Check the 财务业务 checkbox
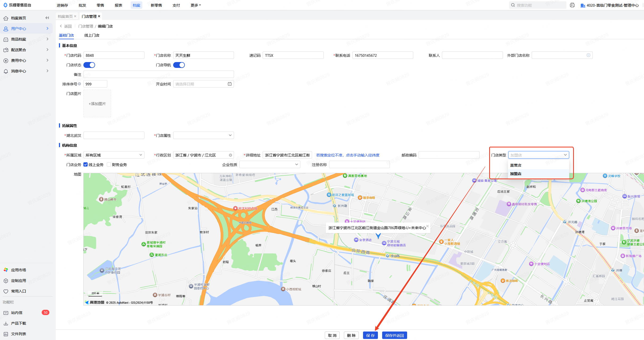The height and width of the screenshot is (340, 644). (x=109, y=164)
